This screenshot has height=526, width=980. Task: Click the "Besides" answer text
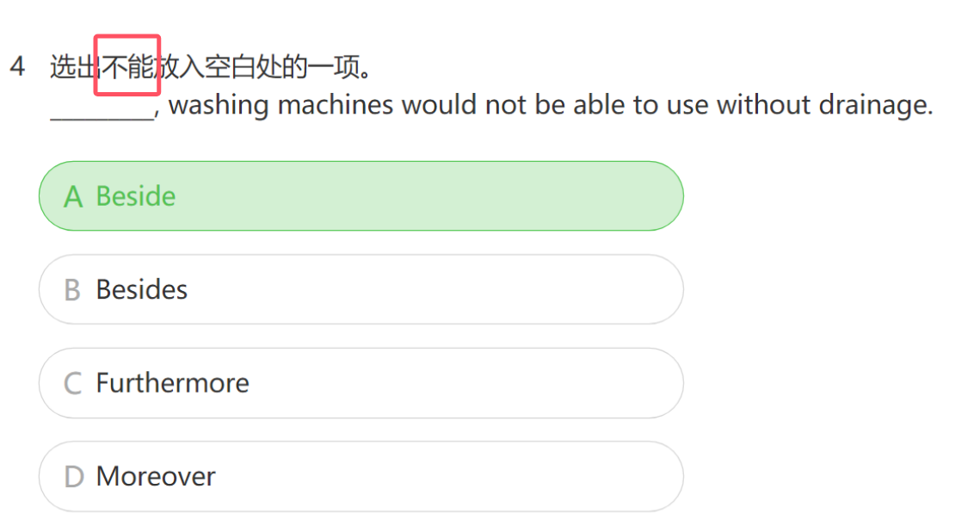[142, 289]
